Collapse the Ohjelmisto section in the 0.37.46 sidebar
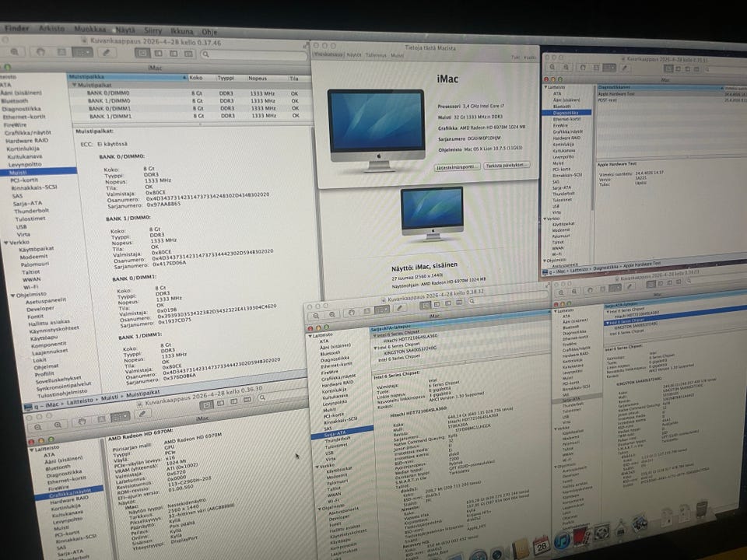Viewport: 747px width, 560px height. (x=13, y=296)
